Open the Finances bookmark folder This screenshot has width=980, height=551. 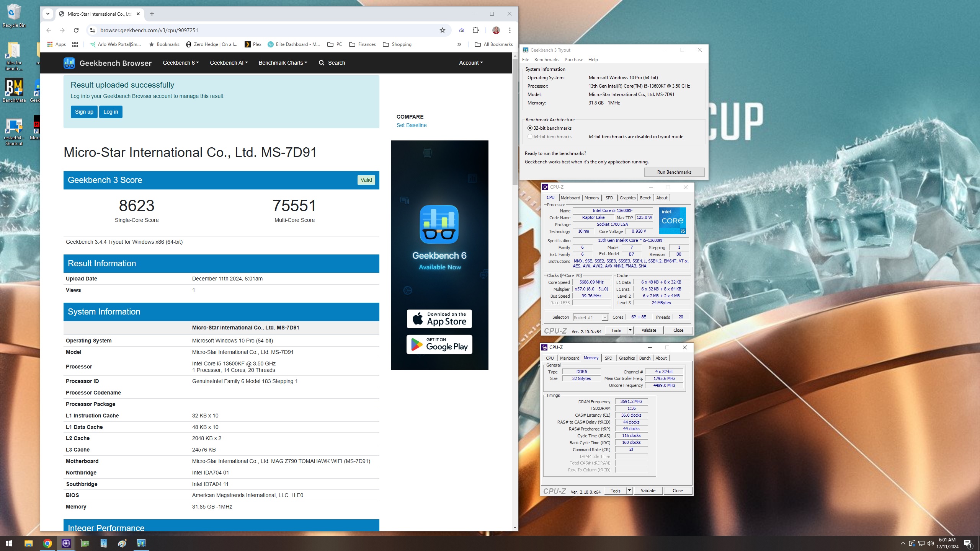click(x=363, y=44)
